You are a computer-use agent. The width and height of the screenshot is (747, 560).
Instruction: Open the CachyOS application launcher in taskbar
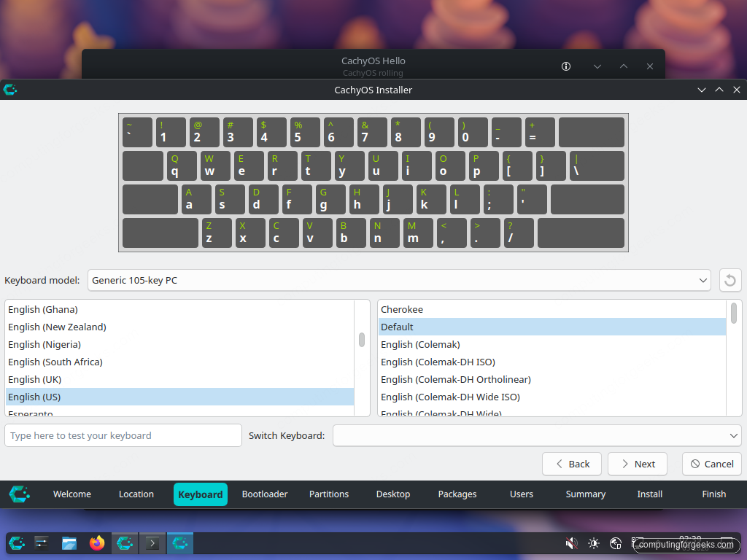point(17,542)
